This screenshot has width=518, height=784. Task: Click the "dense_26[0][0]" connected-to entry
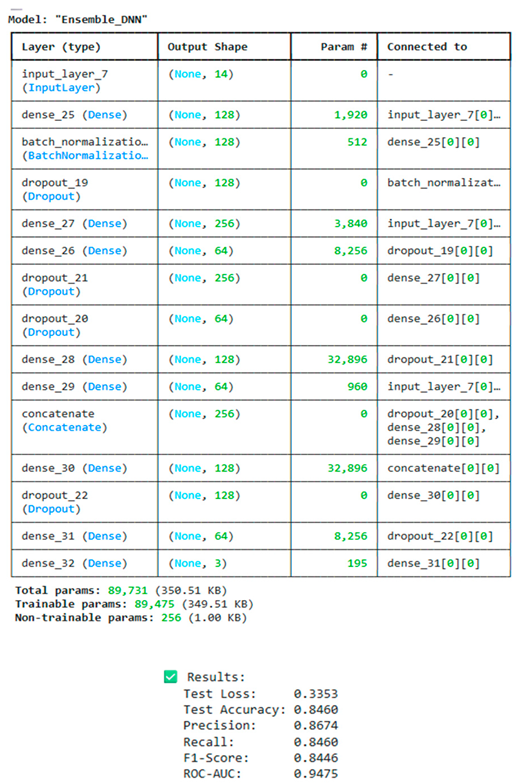pyautogui.click(x=434, y=318)
